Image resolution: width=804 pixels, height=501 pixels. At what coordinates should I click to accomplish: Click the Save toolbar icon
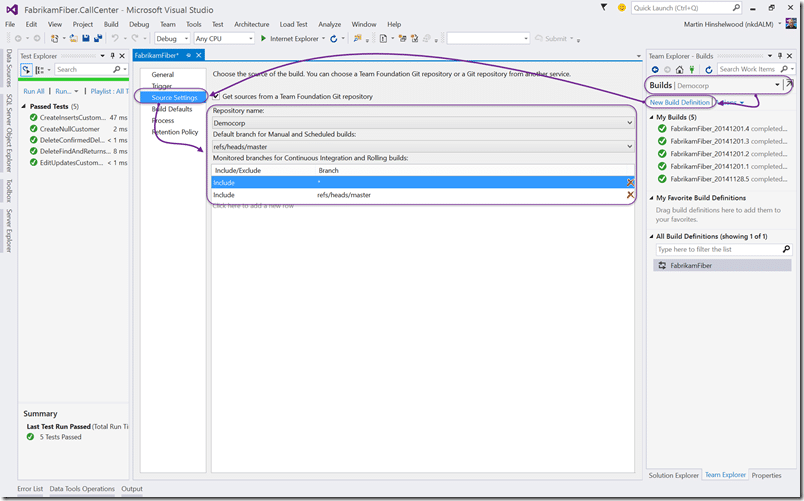86,38
